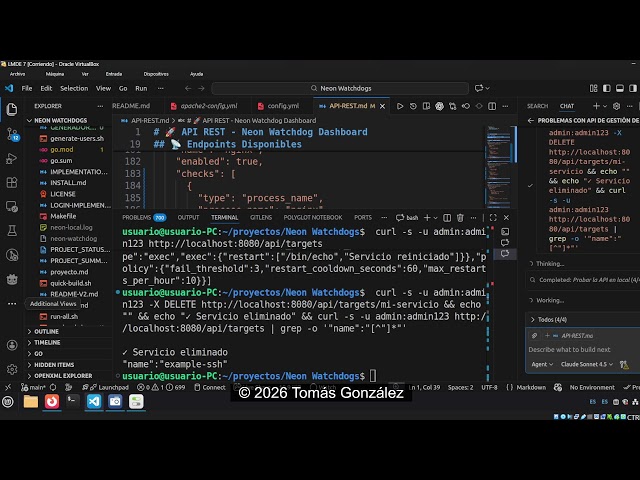This screenshot has height=480, width=640.
Task: Open the Extensions view
Action: 12,182
